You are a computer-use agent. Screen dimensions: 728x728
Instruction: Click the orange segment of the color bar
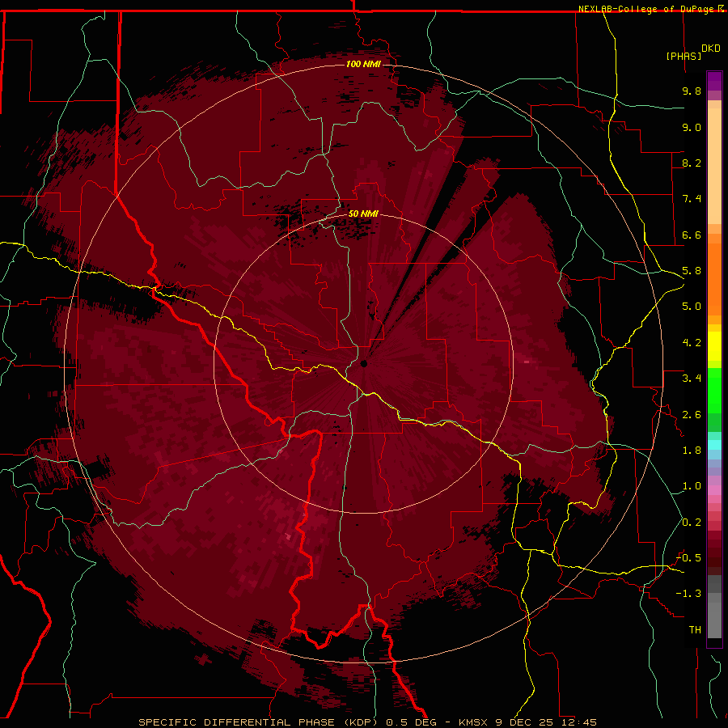click(714, 280)
